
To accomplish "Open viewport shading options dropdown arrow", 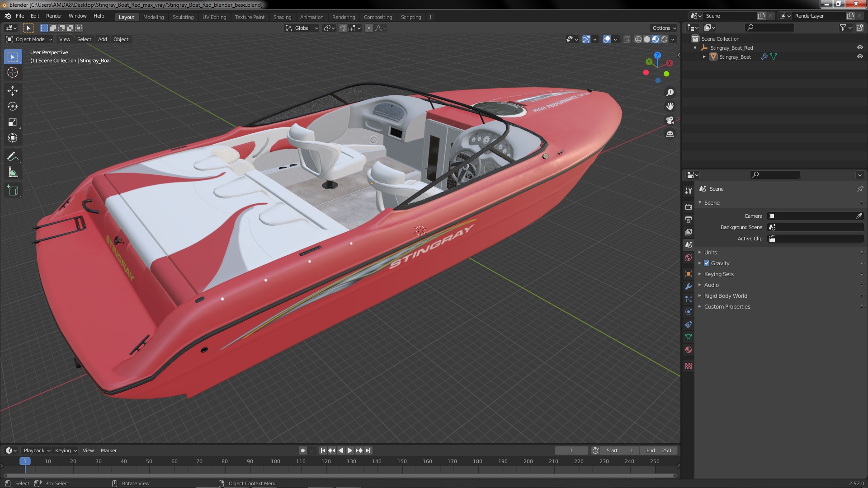I will coord(673,39).
